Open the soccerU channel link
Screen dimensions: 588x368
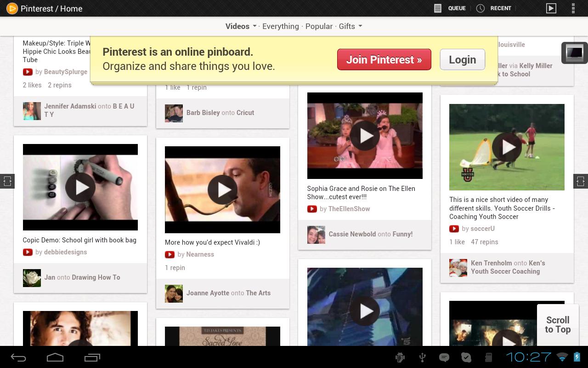point(483,229)
